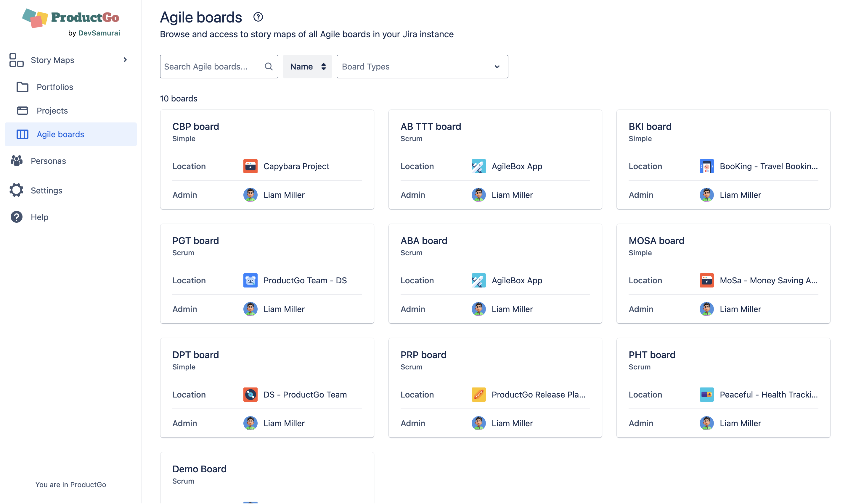
Task: Open the Personas section
Action: [x=48, y=161]
